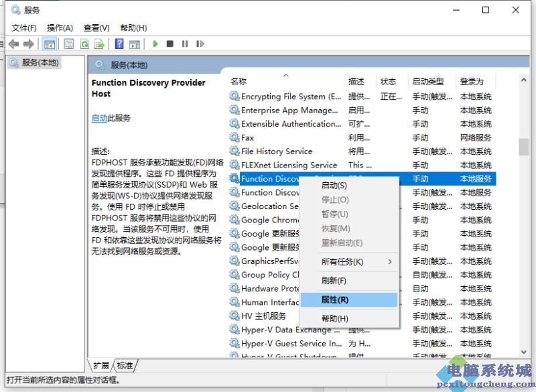Click the blue Help question mark icon

click(119, 44)
